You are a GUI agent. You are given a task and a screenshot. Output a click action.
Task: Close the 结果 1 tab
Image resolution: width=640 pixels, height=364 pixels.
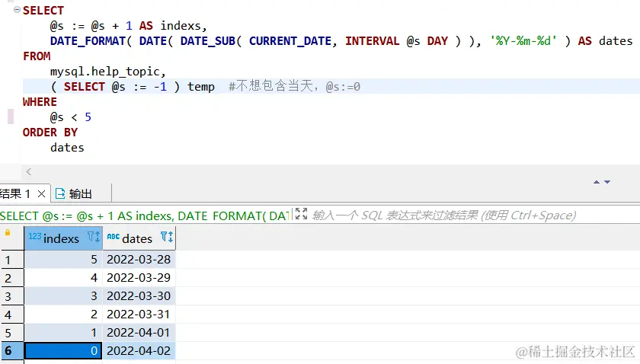coord(41,194)
